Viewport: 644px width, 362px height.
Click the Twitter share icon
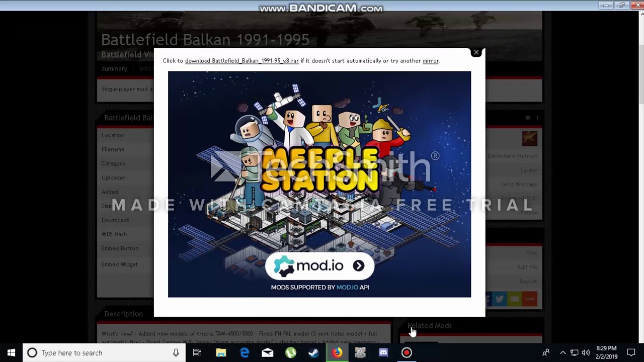click(499, 299)
